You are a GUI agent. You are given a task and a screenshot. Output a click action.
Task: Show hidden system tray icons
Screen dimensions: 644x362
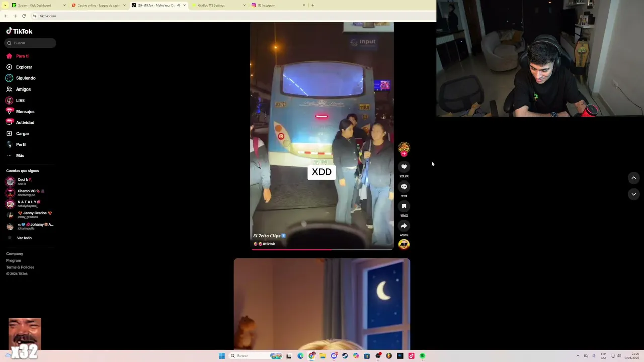(578, 356)
